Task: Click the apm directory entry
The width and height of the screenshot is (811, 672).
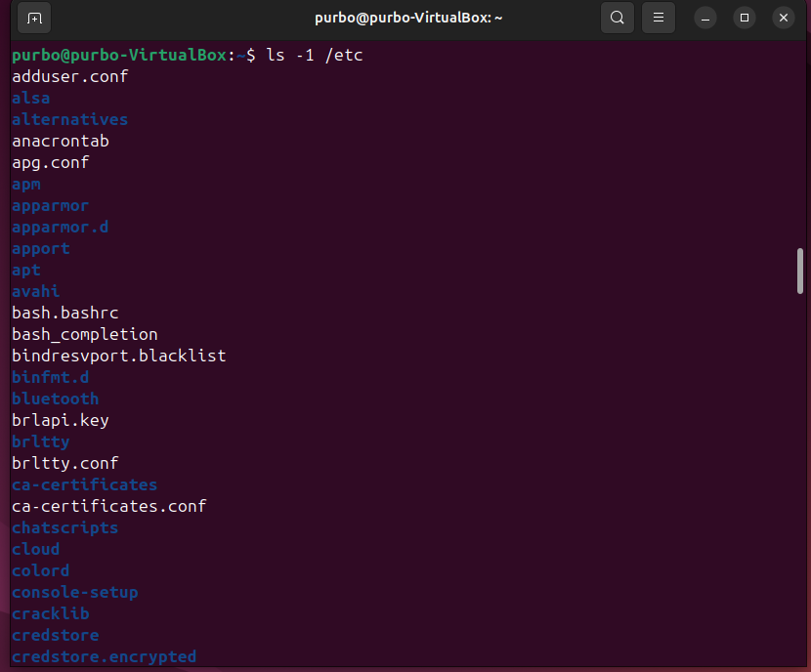Action: pos(26,184)
